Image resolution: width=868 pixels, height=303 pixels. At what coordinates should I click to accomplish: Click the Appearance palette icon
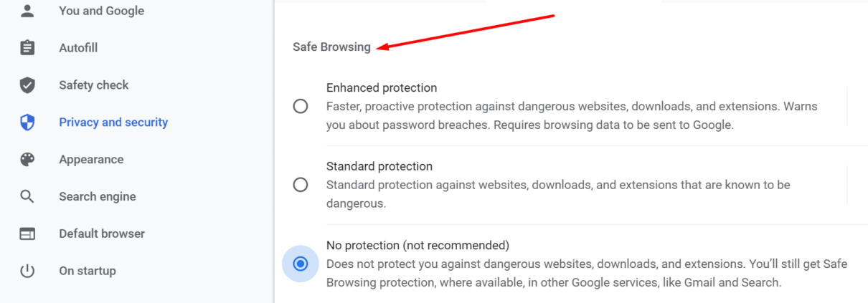point(27,159)
